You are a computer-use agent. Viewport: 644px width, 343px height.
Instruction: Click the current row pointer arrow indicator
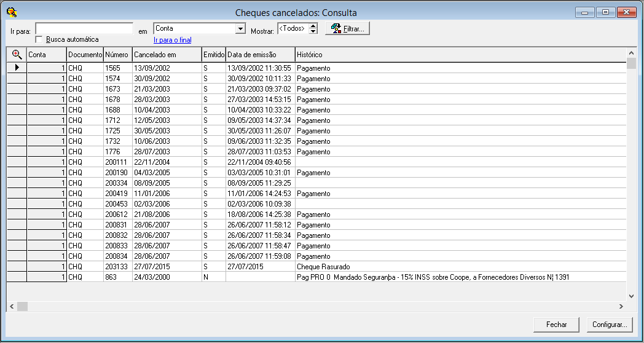(x=17, y=68)
